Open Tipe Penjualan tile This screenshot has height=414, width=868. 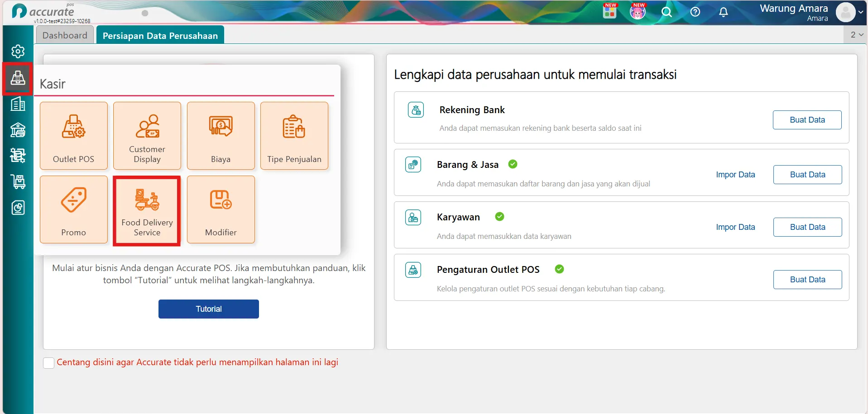point(294,136)
